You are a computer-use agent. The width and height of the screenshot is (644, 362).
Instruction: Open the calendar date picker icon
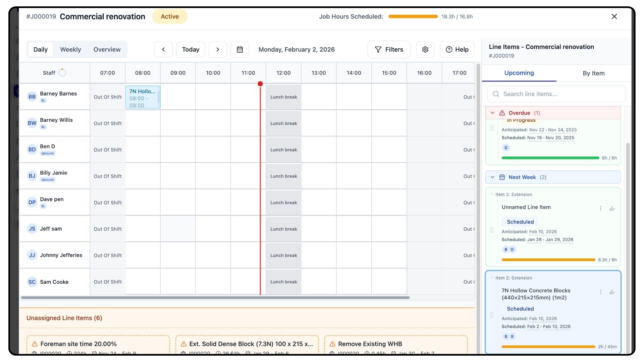coord(239,50)
